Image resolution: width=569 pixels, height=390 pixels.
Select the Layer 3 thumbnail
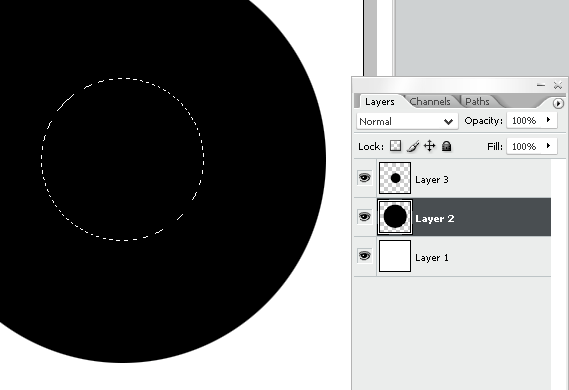tap(395, 178)
